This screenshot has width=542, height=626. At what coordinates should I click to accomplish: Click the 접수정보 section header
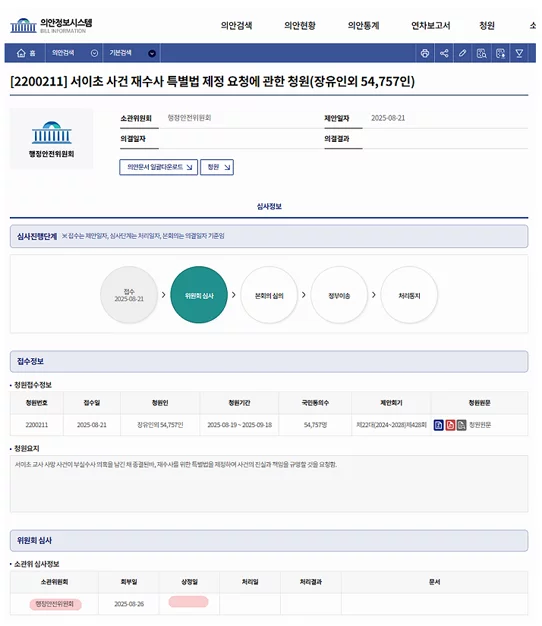(x=269, y=362)
